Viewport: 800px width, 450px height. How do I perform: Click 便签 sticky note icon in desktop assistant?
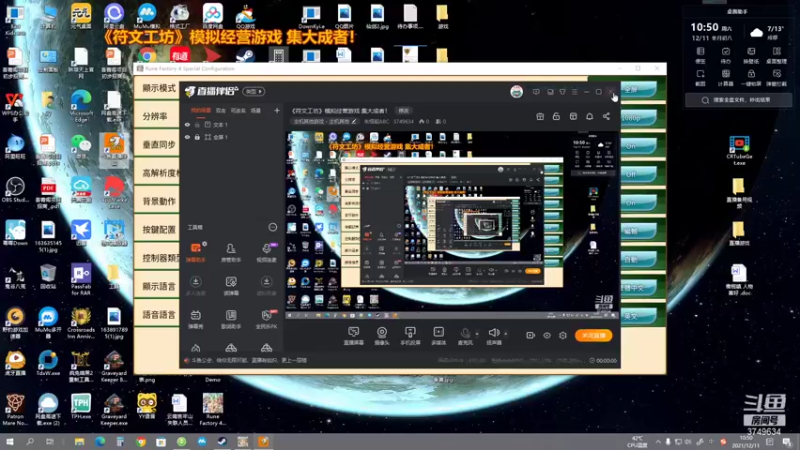[x=701, y=55]
